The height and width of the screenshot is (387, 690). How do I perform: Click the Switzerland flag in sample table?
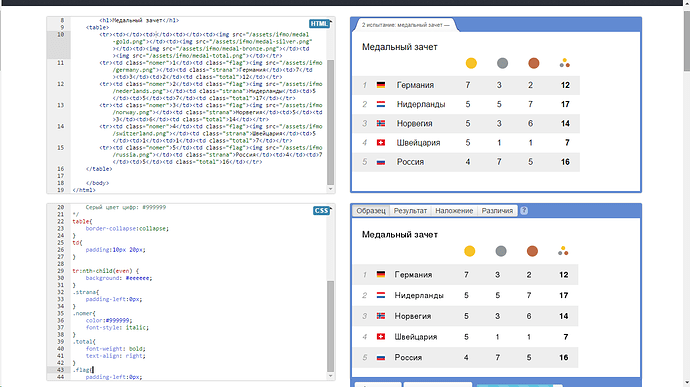pyautogui.click(x=381, y=337)
